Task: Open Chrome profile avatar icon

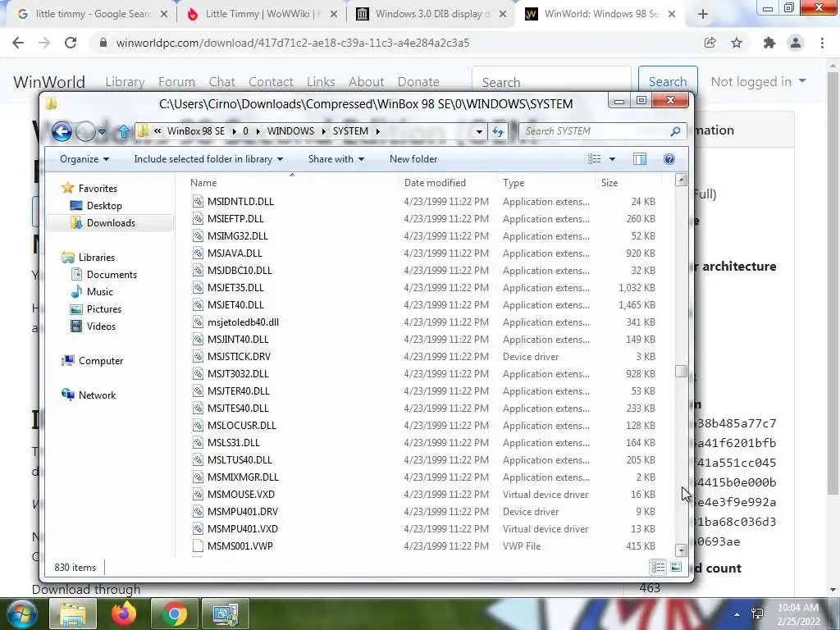Action: tap(796, 43)
